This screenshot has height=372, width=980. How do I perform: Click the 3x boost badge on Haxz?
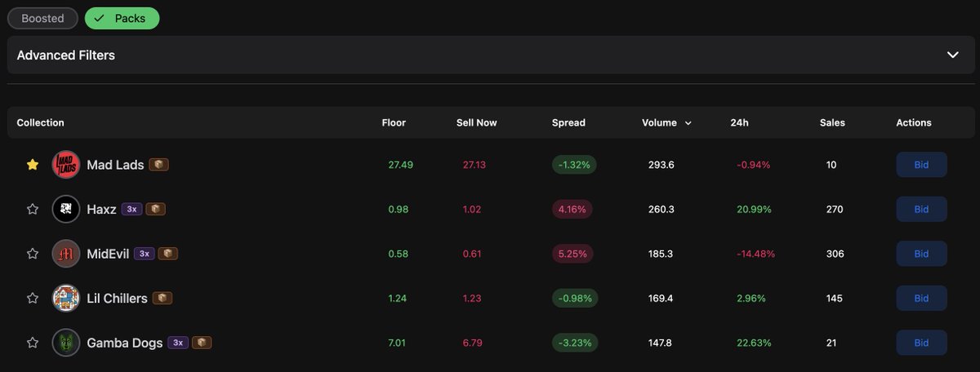tap(131, 210)
